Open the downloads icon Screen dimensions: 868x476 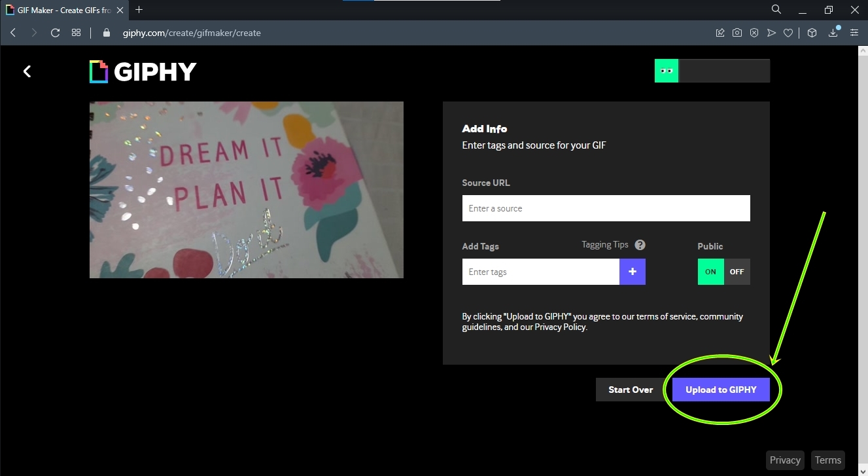coord(833,32)
